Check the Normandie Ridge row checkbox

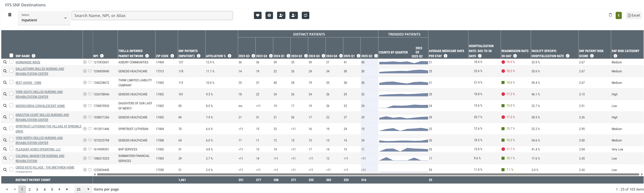[x=11, y=62]
